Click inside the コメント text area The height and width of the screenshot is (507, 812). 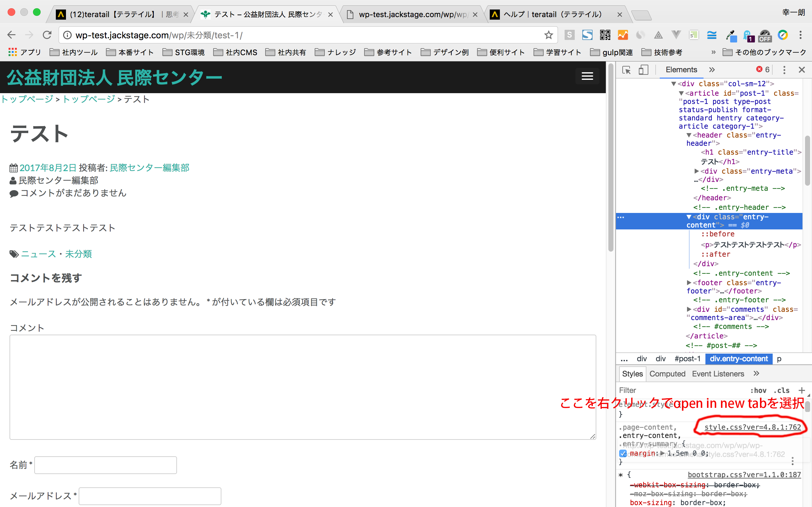(302, 387)
